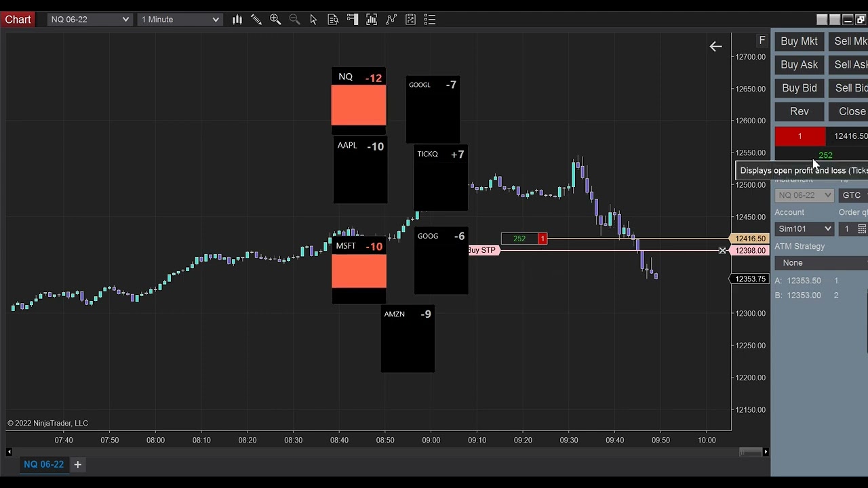868x488 pixels.
Task: Open the instrument dropdown NQ 06-22 in toolbar
Action: [x=90, y=20]
